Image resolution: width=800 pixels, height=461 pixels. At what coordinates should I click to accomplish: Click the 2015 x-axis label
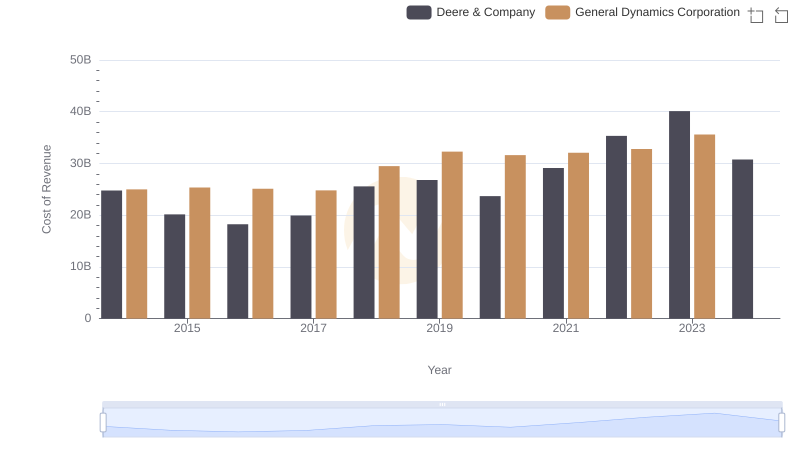click(x=187, y=328)
